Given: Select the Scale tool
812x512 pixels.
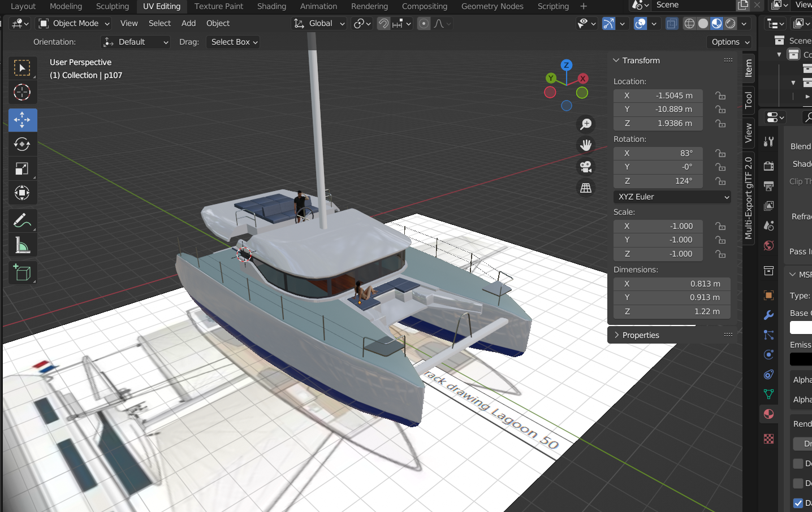Looking at the screenshot, I should (x=23, y=168).
